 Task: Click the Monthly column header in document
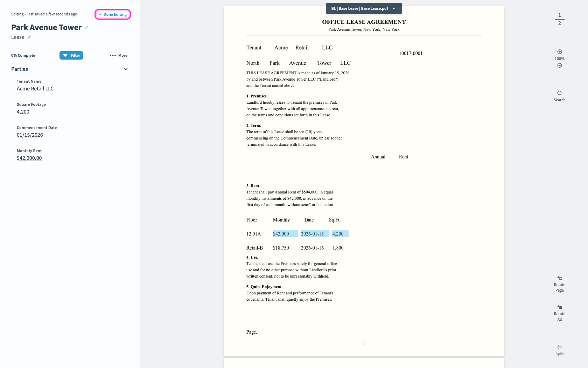[x=281, y=220]
